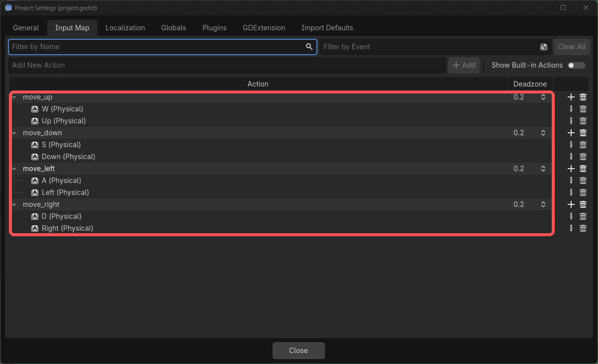The height and width of the screenshot is (364, 598).
Task: Select the move_up action row
Action: 281,97
